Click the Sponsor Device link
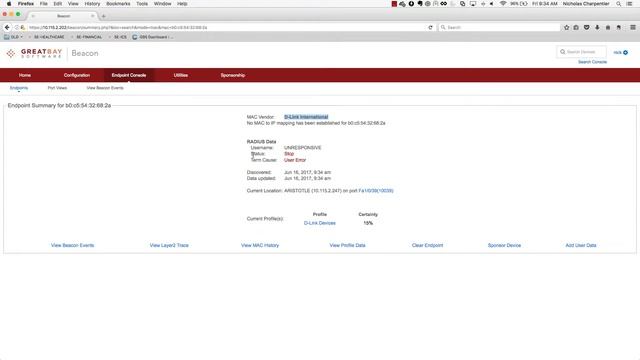The width and height of the screenshot is (640, 360). [x=504, y=245]
